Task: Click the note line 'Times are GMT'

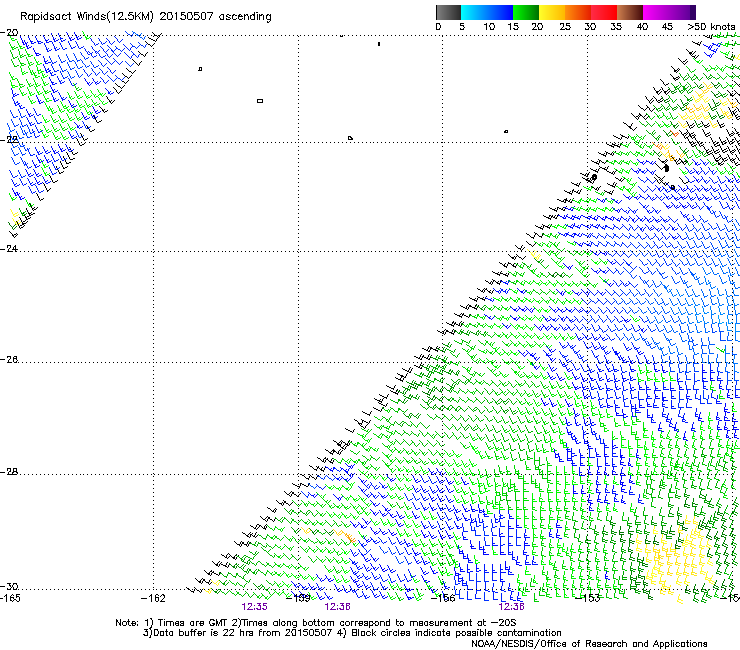Action: (193, 623)
